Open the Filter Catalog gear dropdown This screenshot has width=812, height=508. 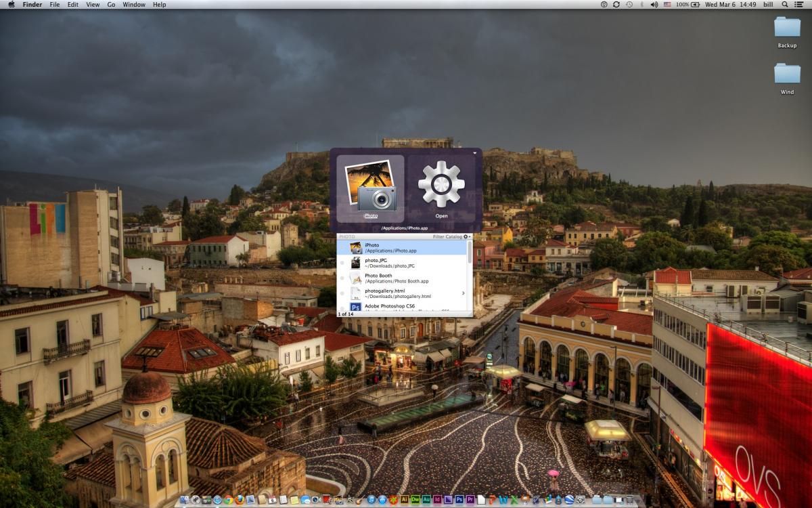467,237
